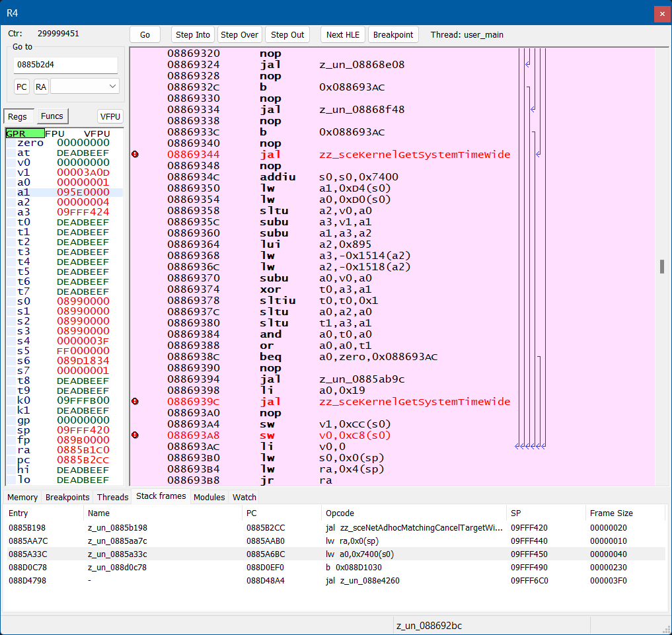Open the Stack frames tab
The image size is (672, 635).
pyautogui.click(x=161, y=496)
